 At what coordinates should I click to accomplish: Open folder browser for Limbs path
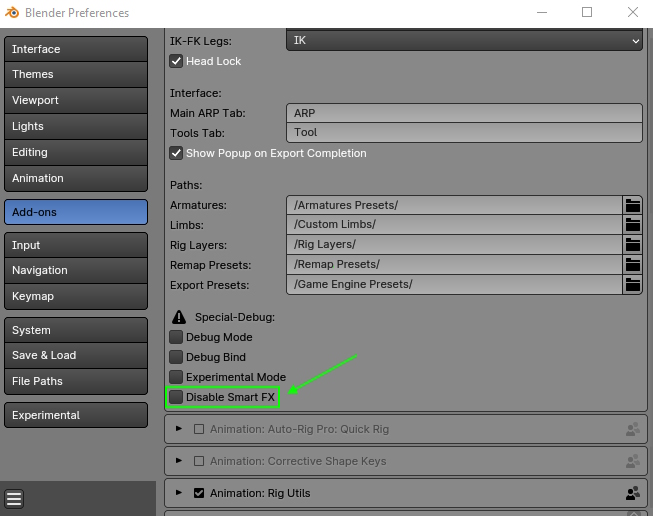[x=632, y=225]
